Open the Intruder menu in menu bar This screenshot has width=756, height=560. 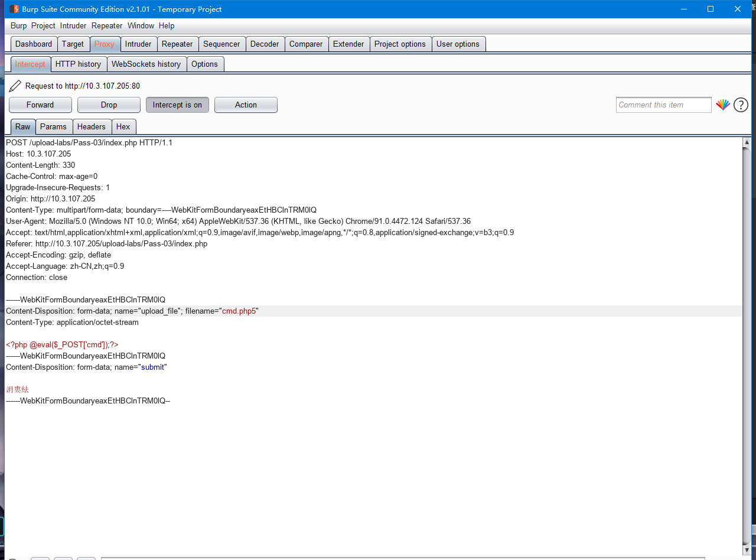(73, 25)
